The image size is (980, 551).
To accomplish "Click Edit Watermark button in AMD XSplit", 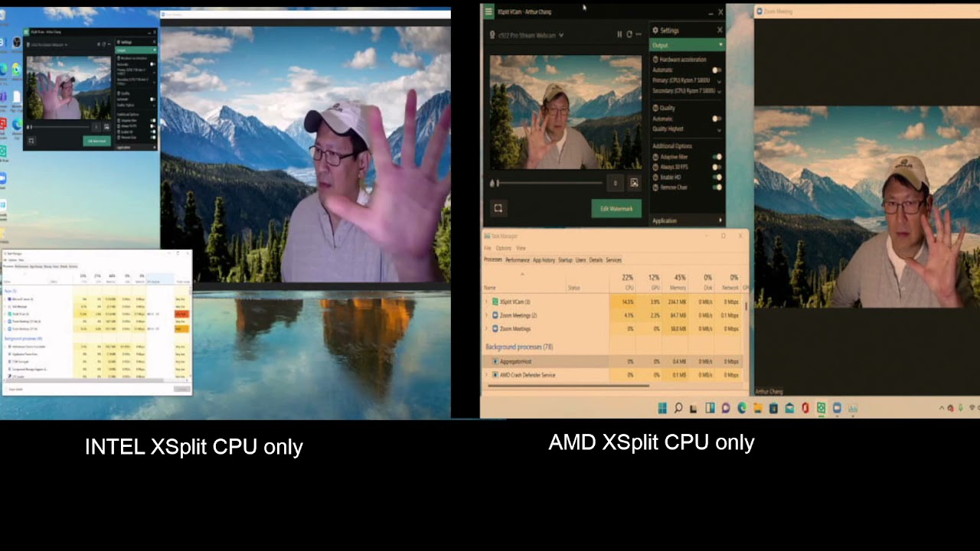I will click(616, 208).
